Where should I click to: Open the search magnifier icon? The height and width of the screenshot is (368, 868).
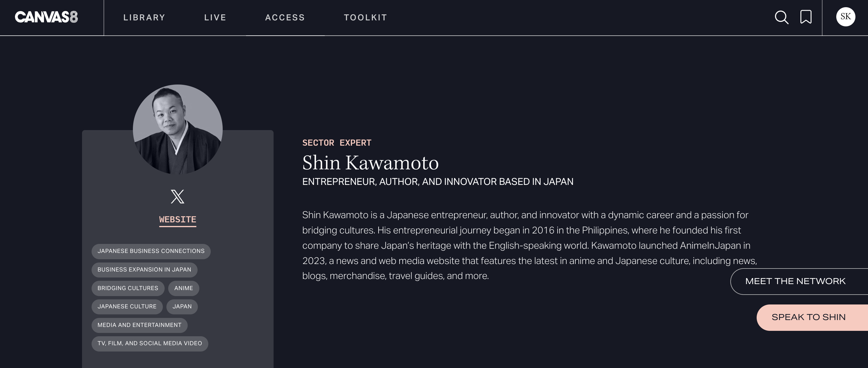(781, 17)
